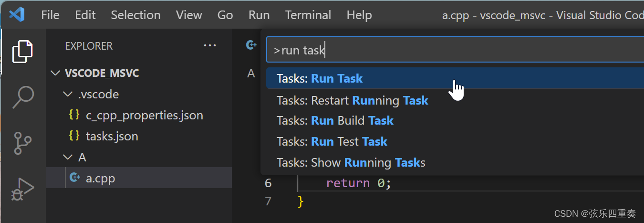This screenshot has width=644, height=223.
Task: Select 'Tasks: Run Build Task' command
Action: point(455,120)
